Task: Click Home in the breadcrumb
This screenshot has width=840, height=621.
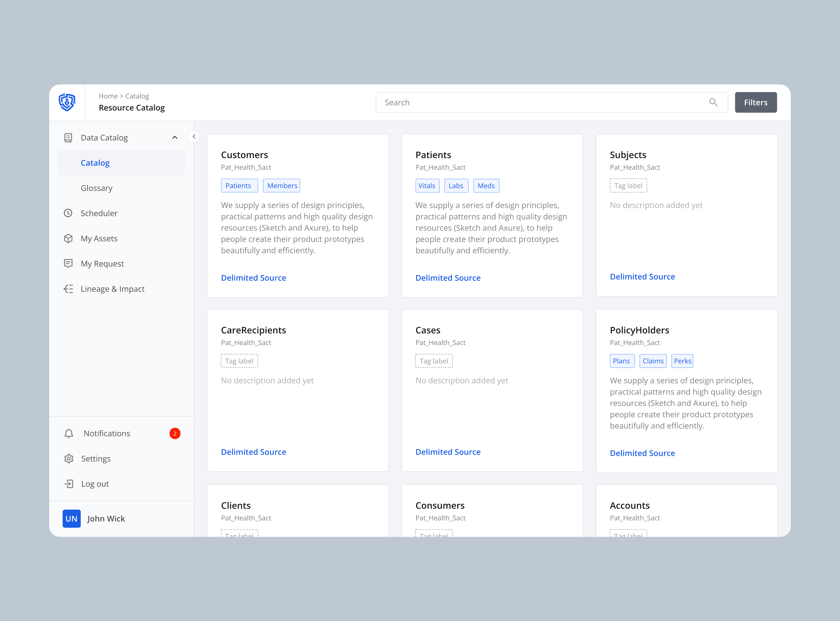Action: click(108, 96)
